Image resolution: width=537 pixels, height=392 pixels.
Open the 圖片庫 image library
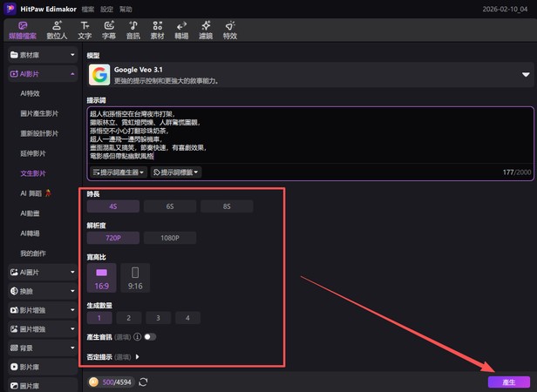43,386
